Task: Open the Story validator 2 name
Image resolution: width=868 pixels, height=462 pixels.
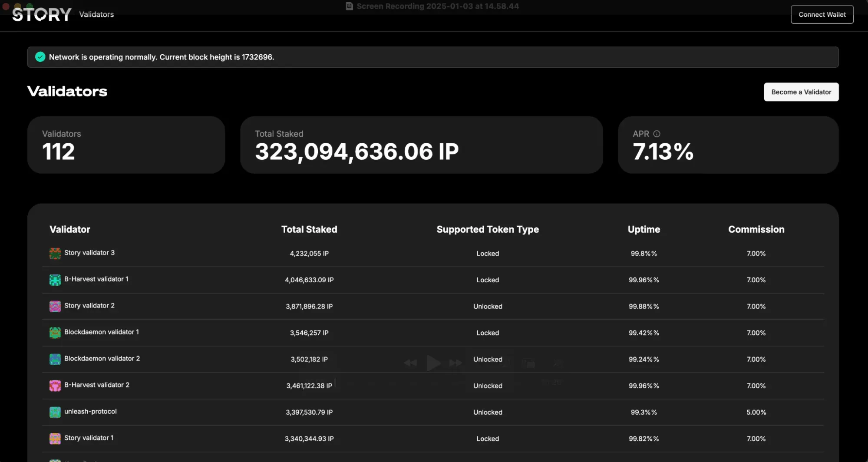Action: point(89,306)
